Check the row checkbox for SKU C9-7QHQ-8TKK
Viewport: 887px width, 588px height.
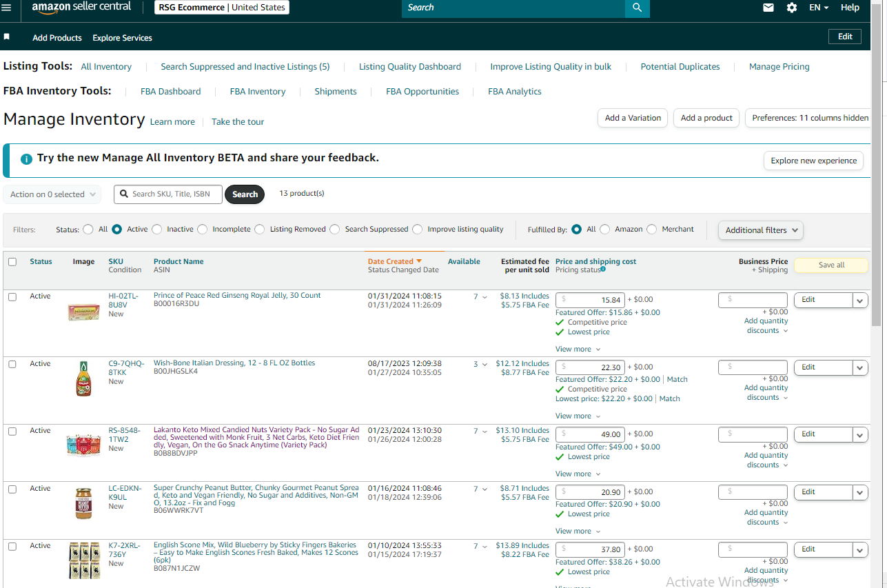tap(12, 364)
